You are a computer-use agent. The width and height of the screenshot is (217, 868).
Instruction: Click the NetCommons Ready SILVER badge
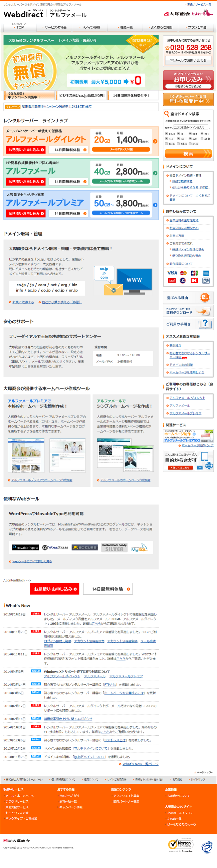point(115,547)
